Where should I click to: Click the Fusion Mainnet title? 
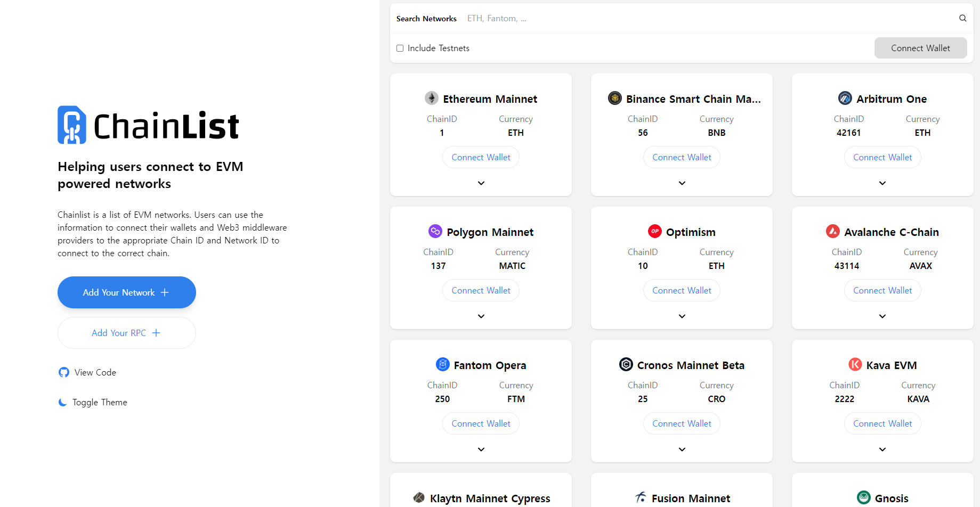[691, 498]
